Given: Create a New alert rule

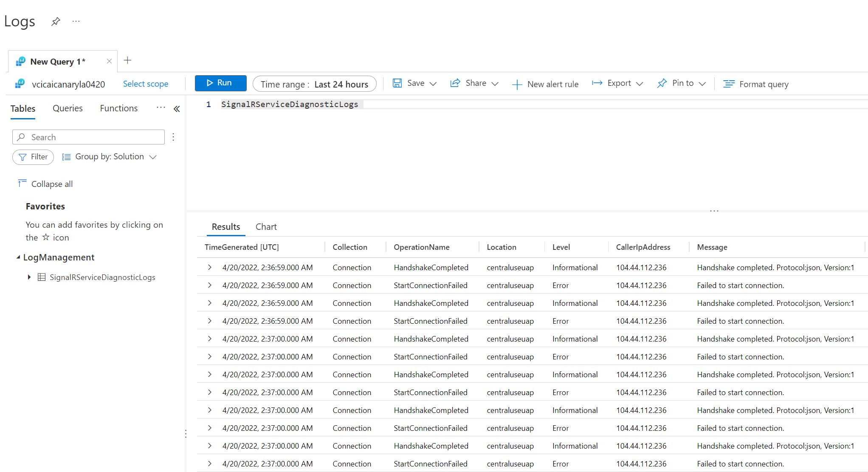Looking at the screenshot, I should click(546, 84).
